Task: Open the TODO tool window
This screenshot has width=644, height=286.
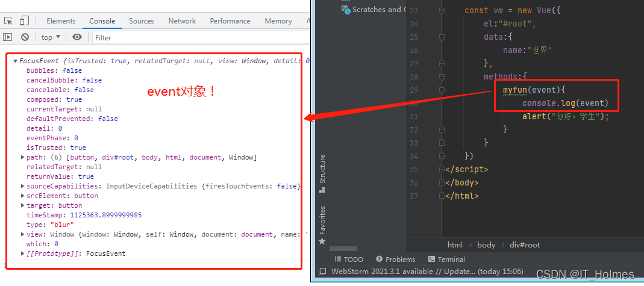Action: point(349,260)
